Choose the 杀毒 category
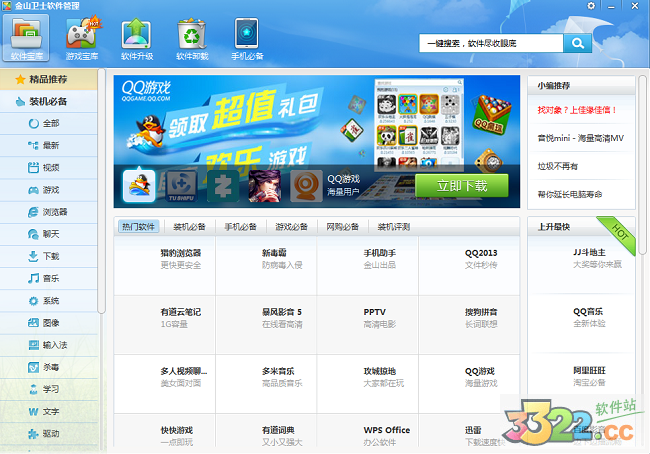Screen dimensions: 650x454 coord(49,367)
